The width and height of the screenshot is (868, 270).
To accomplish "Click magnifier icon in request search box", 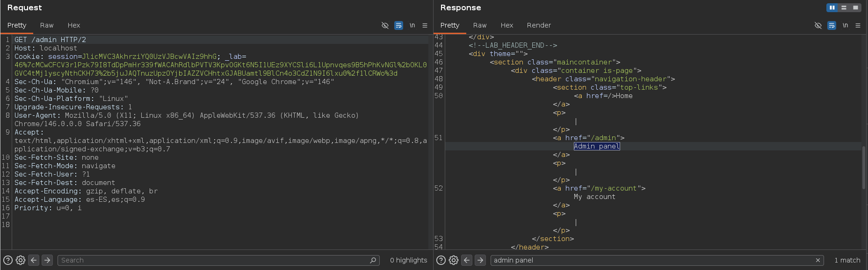I will tap(373, 260).
